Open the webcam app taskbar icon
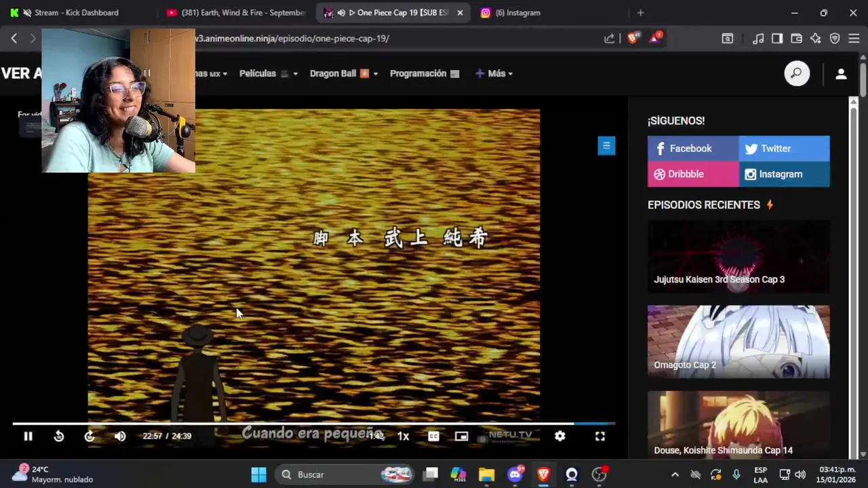 pyautogui.click(x=572, y=474)
